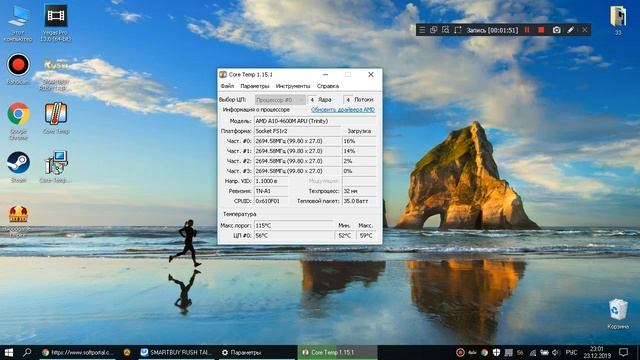
Task: Click the 16% load value for core #0
Action: [x=359, y=141]
